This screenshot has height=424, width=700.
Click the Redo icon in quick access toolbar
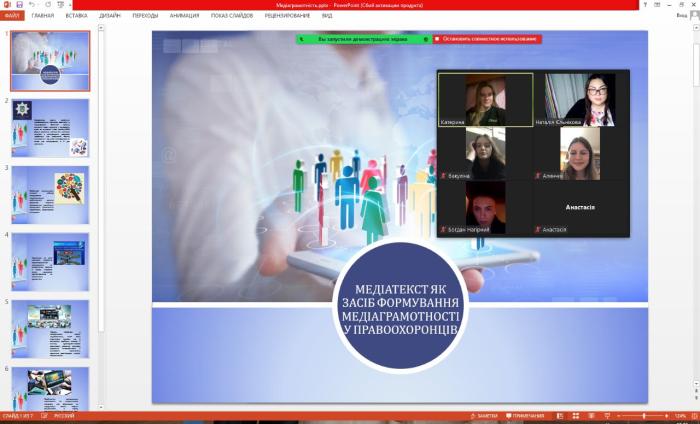(46, 5)
